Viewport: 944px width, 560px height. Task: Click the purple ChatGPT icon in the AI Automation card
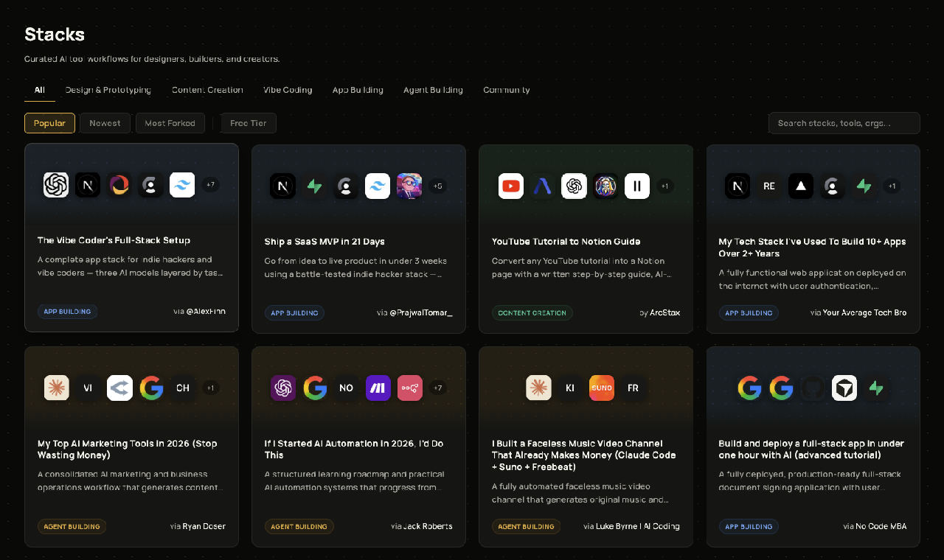283,388
